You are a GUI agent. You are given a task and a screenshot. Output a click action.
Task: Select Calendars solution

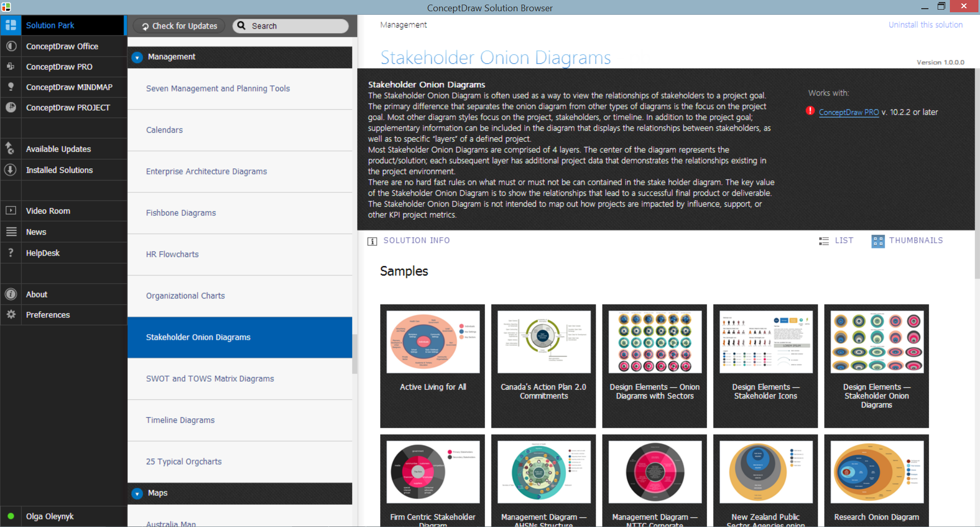tap(240, 130)
